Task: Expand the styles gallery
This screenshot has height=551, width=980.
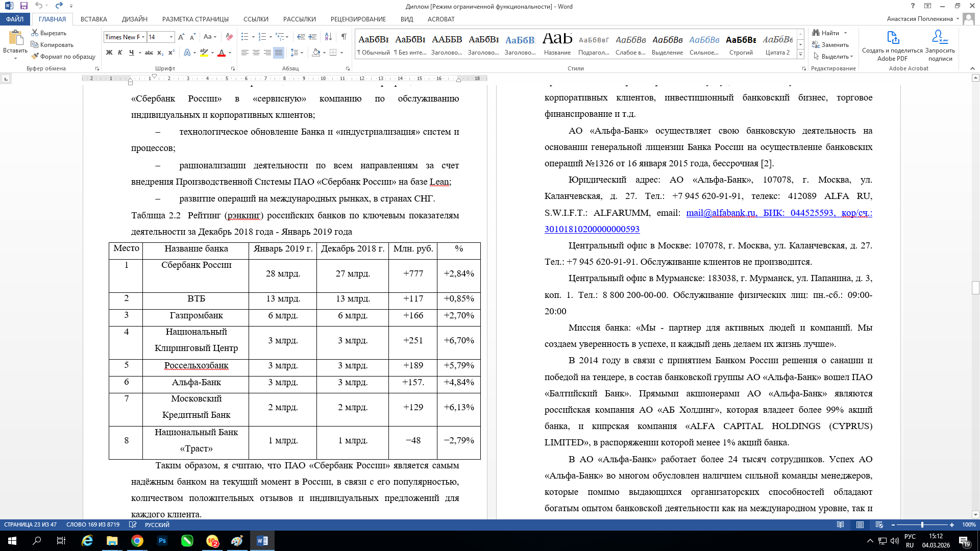Action: (800, 55)
